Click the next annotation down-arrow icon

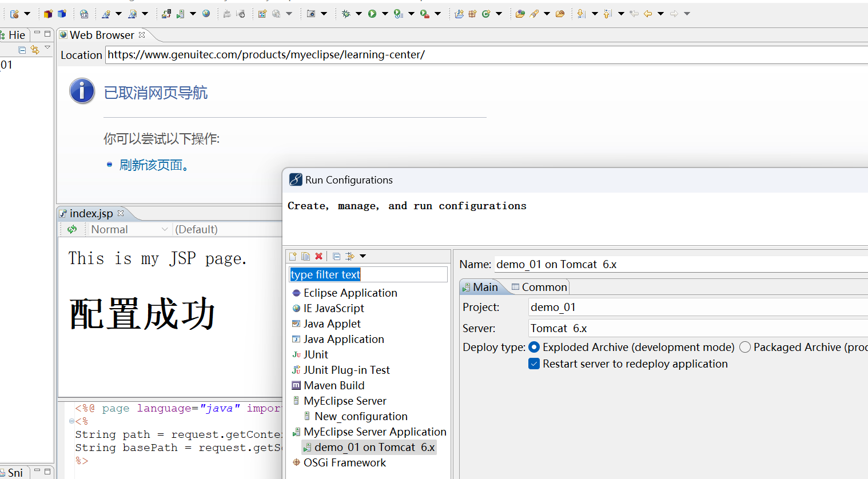click(582, 14)
